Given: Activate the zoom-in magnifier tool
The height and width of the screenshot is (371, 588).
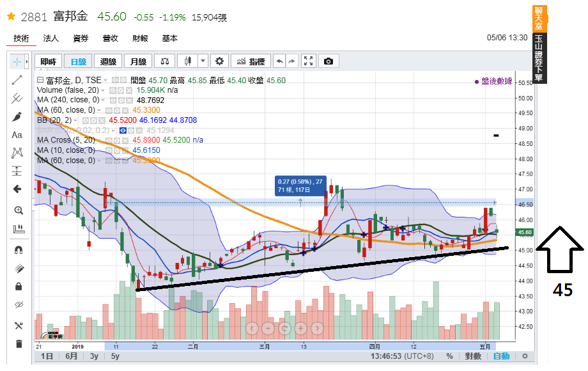Looking at the screenshot, I should point(19,210).
